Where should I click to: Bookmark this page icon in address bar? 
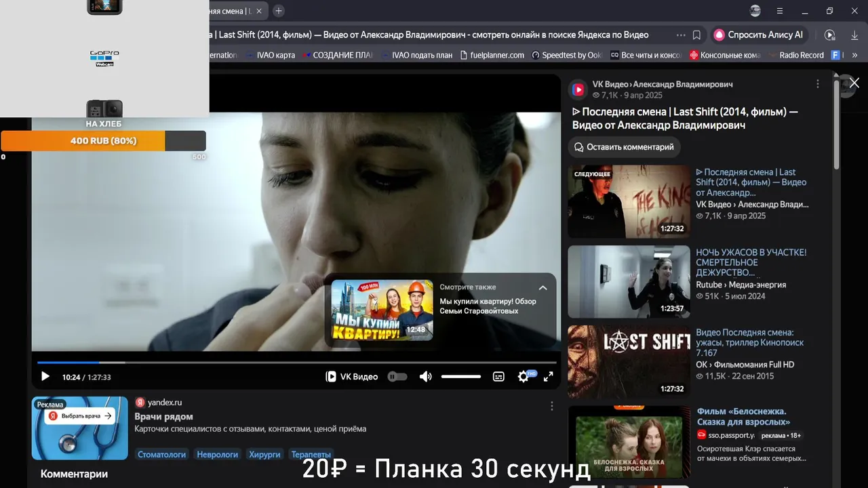[x=696, y=35]
